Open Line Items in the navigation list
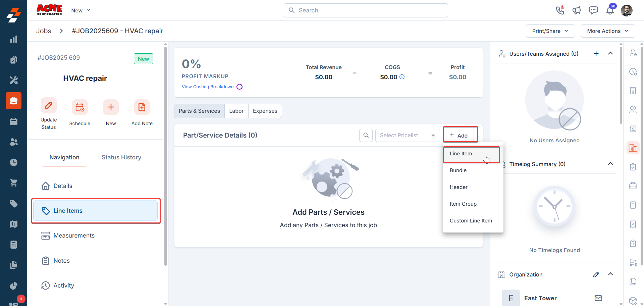Screen dimensions: 644x306 point(96,211)
